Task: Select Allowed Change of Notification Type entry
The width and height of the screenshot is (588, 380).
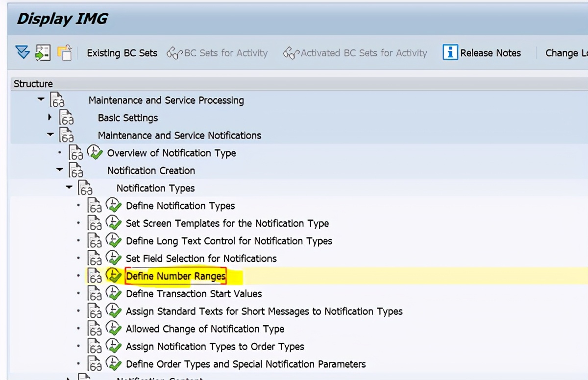Action: point(205,330)
